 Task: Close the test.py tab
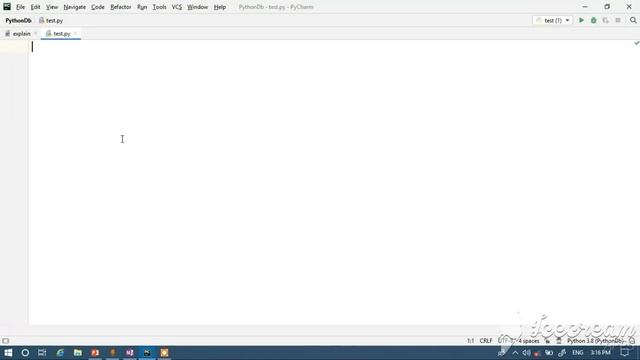point(76,34)
